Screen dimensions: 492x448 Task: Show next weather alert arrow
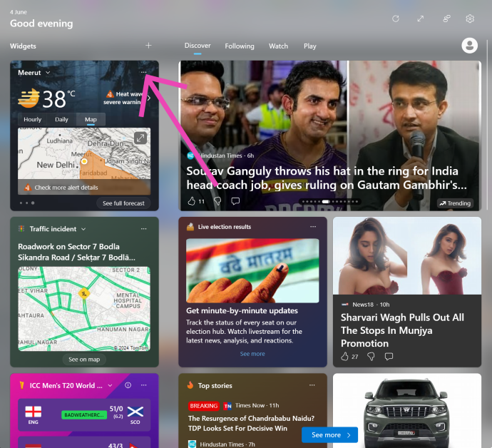pos(149,98)
